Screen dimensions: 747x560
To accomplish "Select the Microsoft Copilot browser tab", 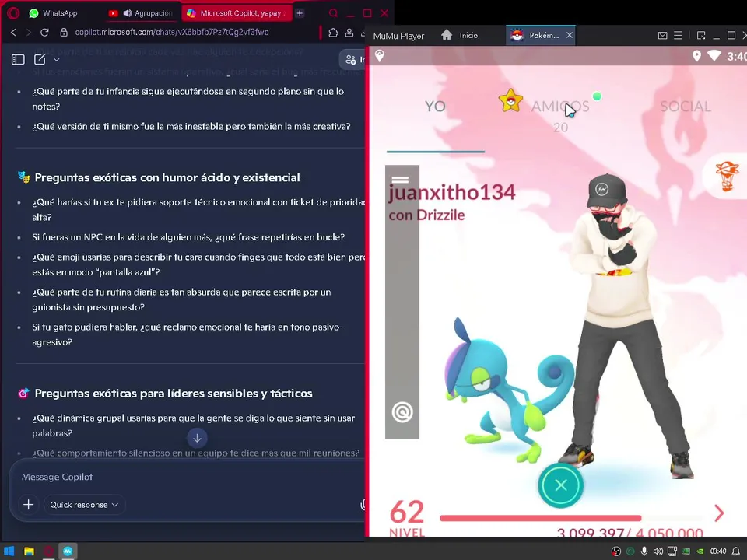I will pyautogui.click(x=235, y=13).
